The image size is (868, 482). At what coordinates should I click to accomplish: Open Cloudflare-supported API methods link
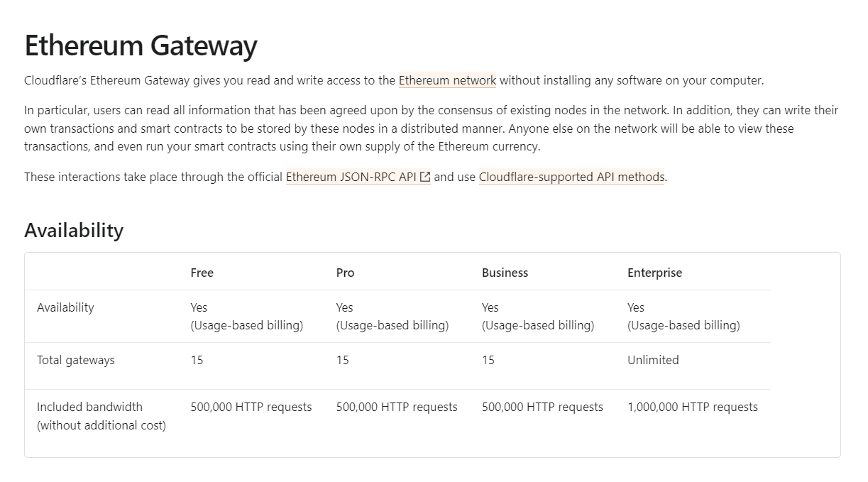[571, 177]
